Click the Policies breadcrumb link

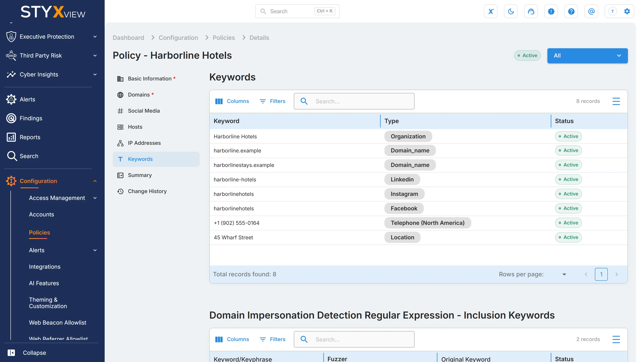224,37
